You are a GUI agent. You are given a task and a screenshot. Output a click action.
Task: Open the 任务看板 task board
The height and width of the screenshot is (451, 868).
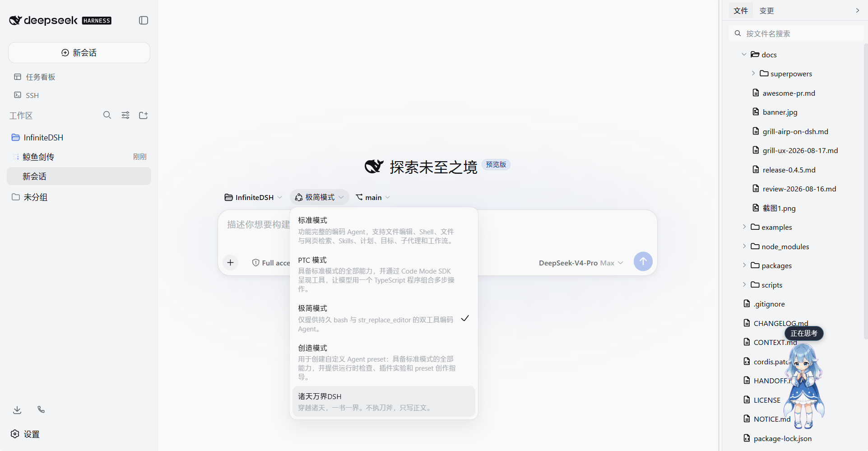[x=35, y=77]
